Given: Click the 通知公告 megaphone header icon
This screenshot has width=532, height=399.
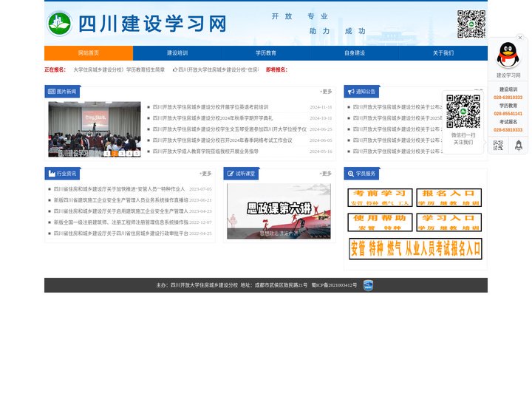Looking at the screenshot, I should [x=351, y=92].
